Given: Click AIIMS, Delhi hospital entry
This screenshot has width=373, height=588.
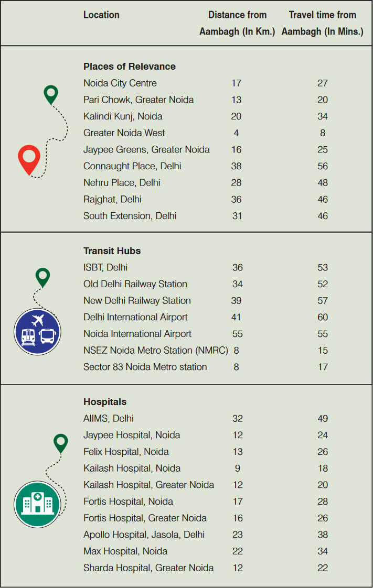Looking at the screenshot, I should click(109, 419).
